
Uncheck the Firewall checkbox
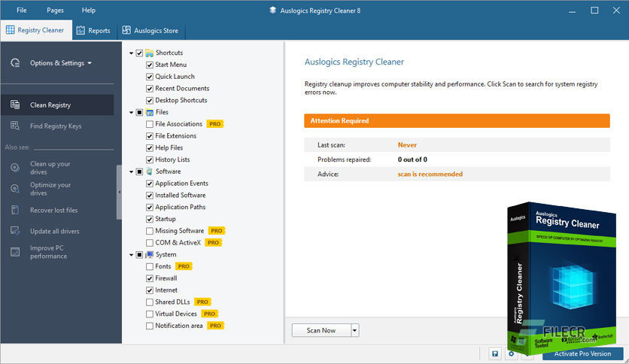click(150, 278)
